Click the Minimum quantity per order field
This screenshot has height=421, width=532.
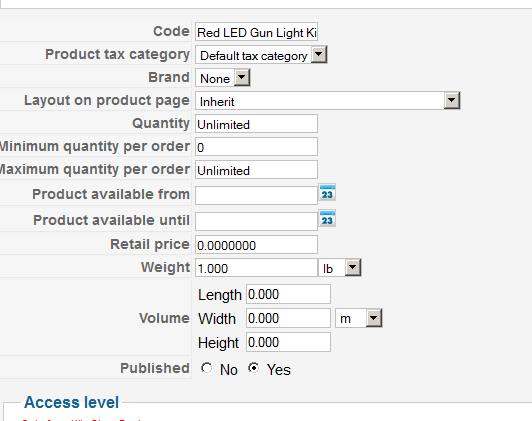pyautogui.click(x=256, y=147)
